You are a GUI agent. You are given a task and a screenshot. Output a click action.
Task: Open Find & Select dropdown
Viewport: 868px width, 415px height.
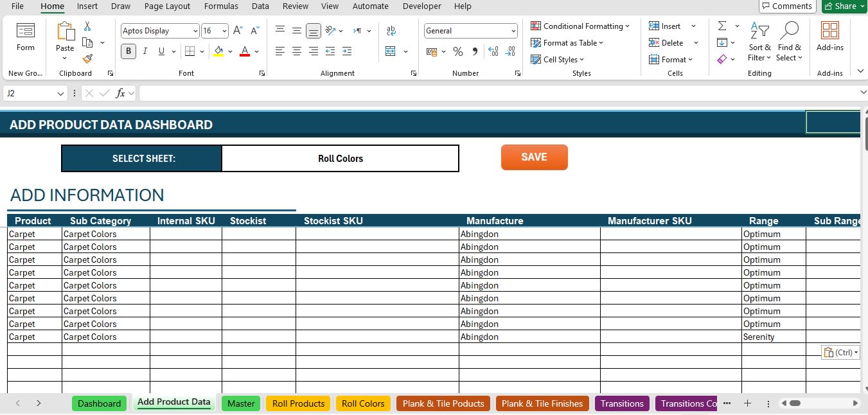coord(790,41)
